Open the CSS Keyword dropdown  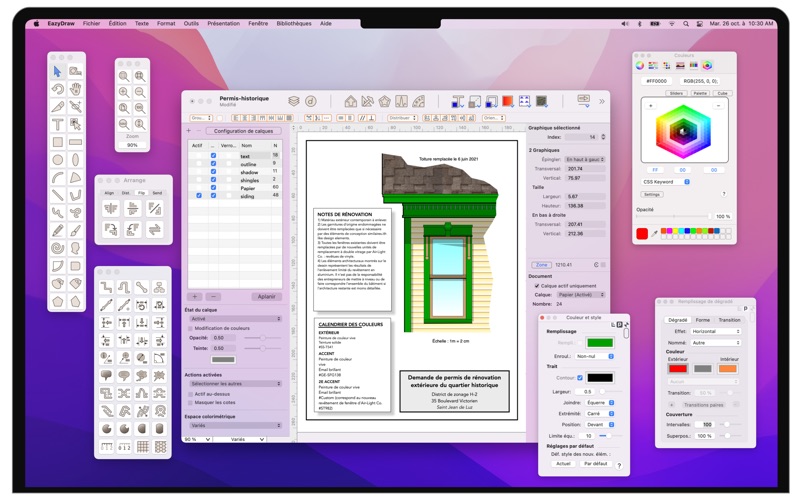coord(666,182)
